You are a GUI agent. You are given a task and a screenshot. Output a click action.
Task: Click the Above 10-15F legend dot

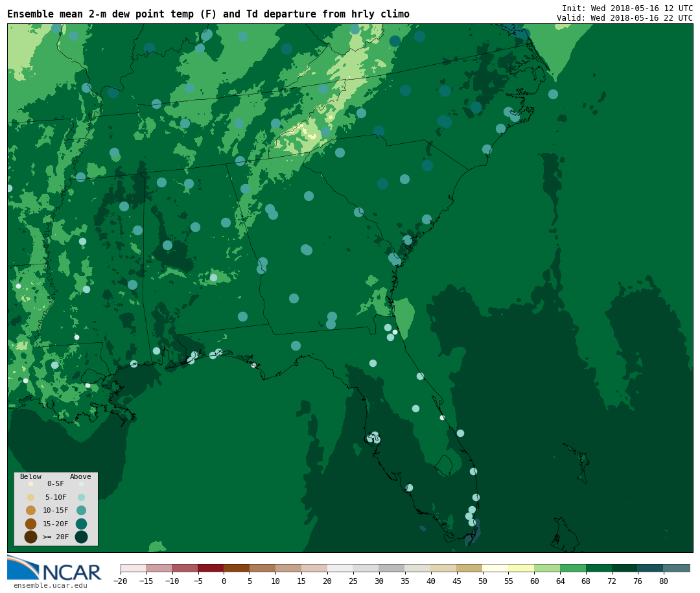(81, 511)
